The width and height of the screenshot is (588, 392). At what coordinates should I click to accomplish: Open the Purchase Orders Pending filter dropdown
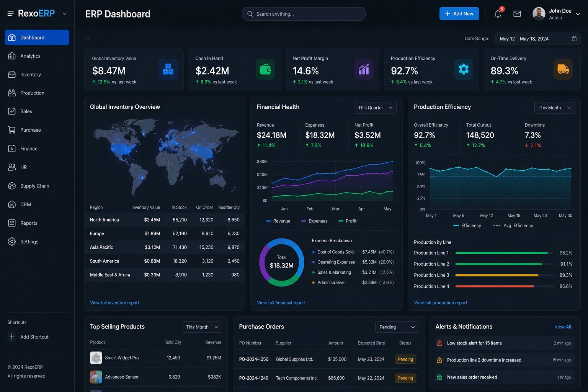pyautogui.click(x=397, y=327)
